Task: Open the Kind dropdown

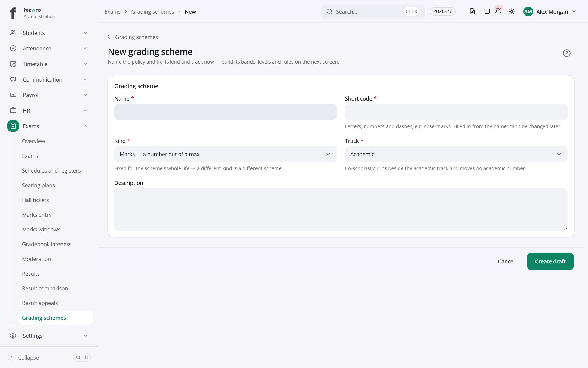Action: click(225, 154)
